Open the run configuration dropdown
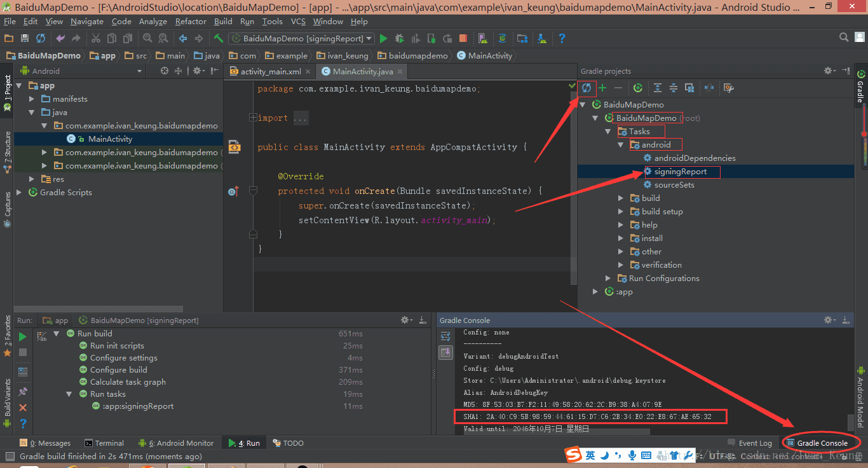Viewport: 868px width, 468px height. (301, 39)
